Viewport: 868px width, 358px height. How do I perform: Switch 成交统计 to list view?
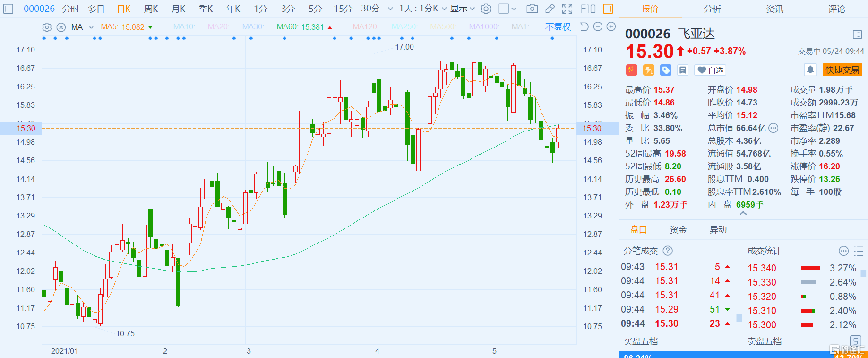[859, 251]
